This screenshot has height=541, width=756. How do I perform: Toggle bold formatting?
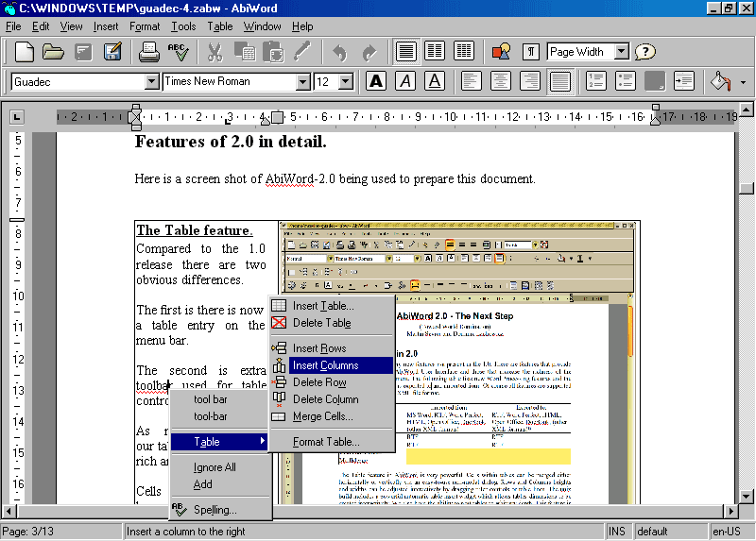point(376,81)
